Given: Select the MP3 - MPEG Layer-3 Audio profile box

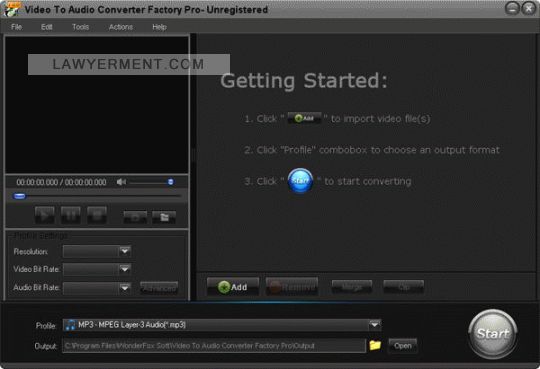Looking at the screenshot, I should click(x=222, y=325).
